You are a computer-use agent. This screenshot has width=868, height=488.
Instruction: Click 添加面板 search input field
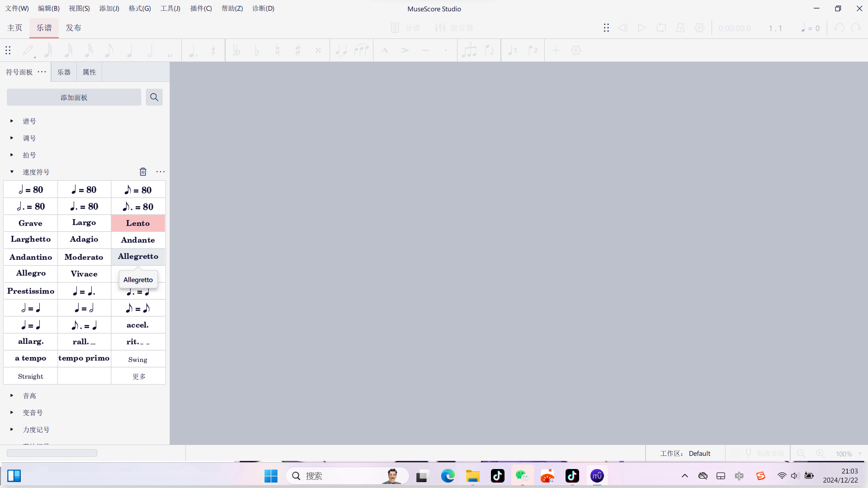74,97
